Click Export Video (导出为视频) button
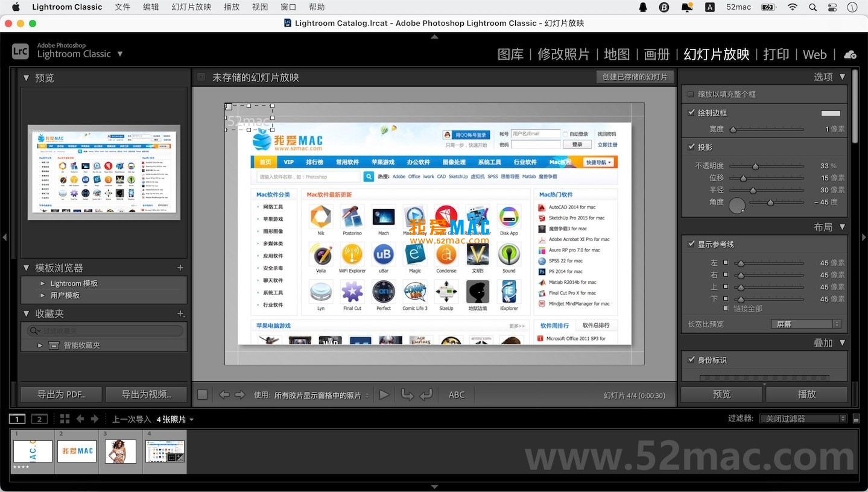This screenshot has width=868, height=492. pyautogui.click(x=146, y=394)
